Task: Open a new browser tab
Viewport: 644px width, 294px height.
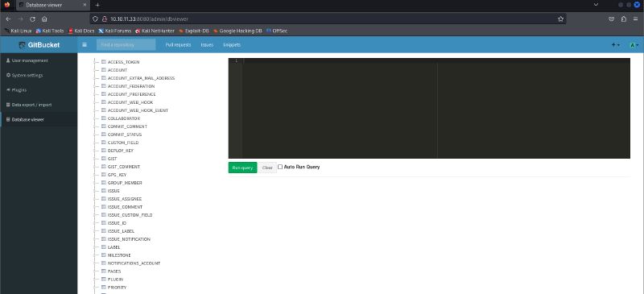Action: pyautogui.click(x=97, y=5)
